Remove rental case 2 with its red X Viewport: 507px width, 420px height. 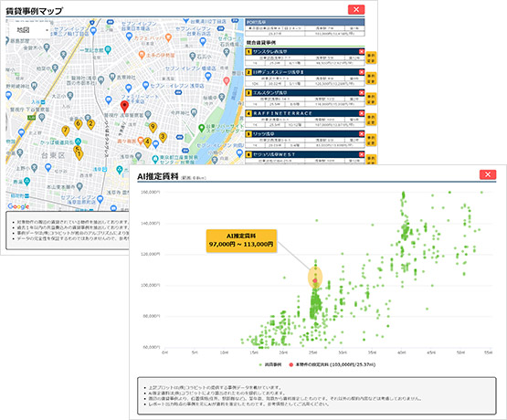[362, 72]
